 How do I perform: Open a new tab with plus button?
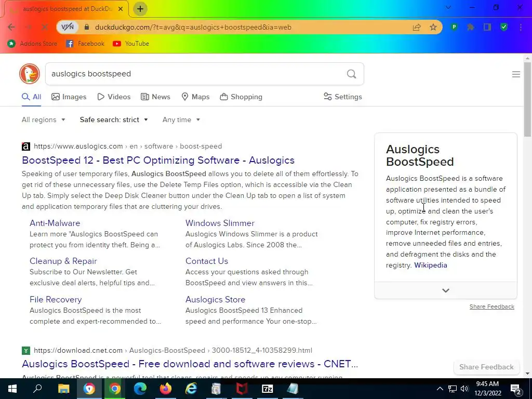(x=140, y=9)
